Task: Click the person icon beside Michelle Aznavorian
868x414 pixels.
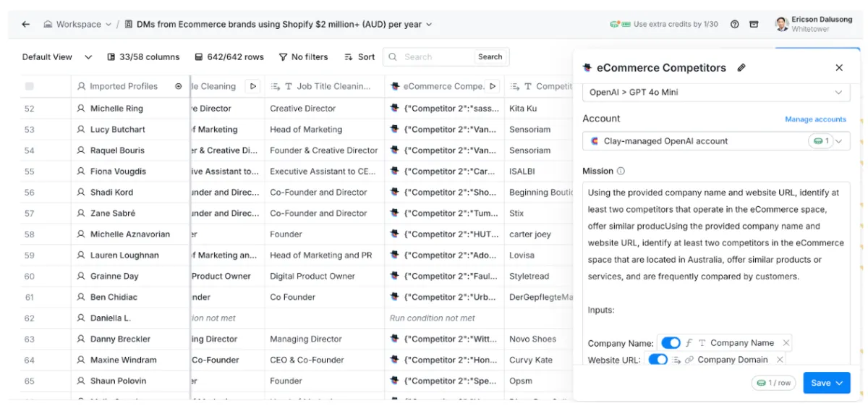Action: (x=81, y=235)
